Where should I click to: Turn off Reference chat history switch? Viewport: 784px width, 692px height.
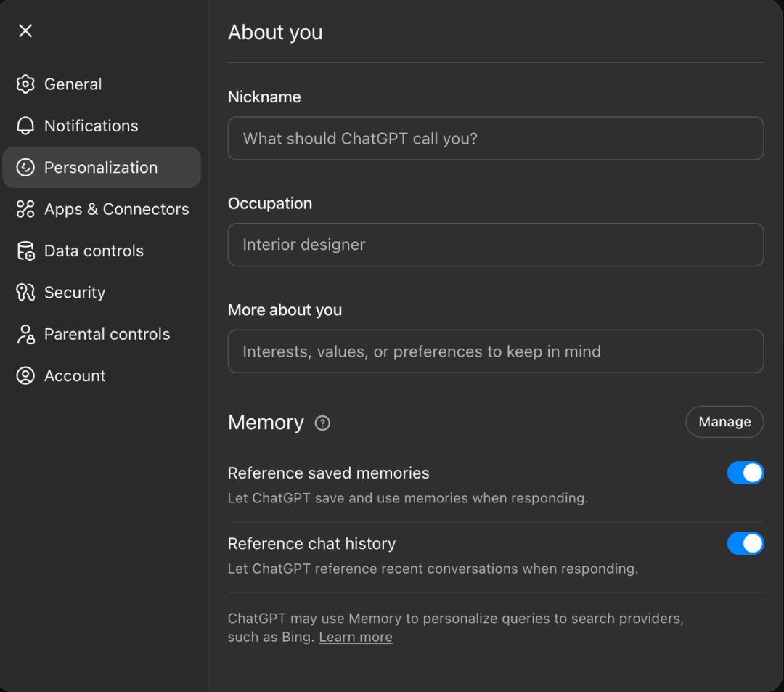(x=745, y=543)
